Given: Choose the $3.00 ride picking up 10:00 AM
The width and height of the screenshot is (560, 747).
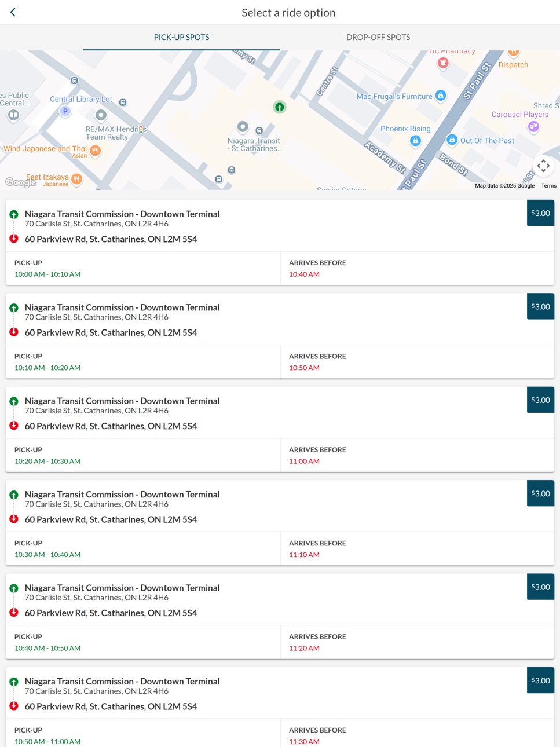Looking at the screenshot, I should (x=540, y=213).
